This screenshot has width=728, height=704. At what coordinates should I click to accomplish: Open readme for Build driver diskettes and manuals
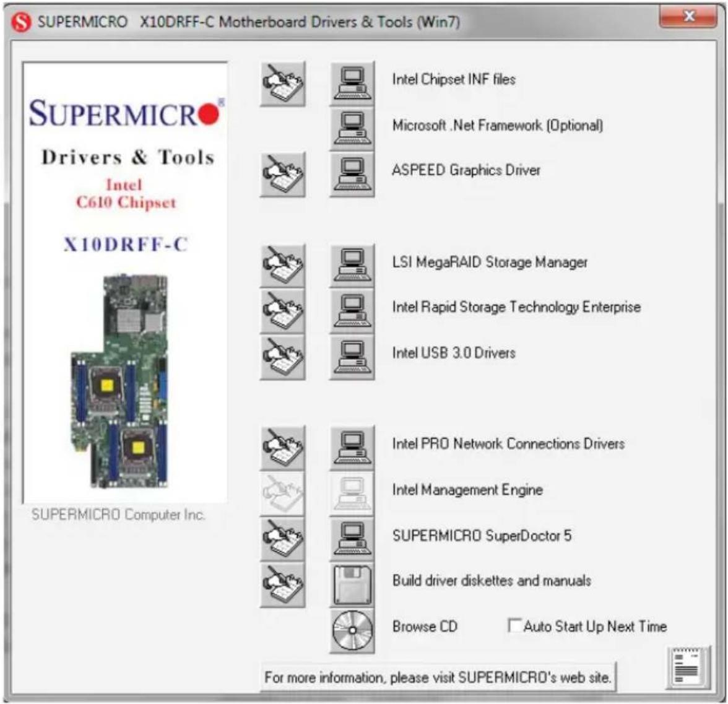coord(283,584)
